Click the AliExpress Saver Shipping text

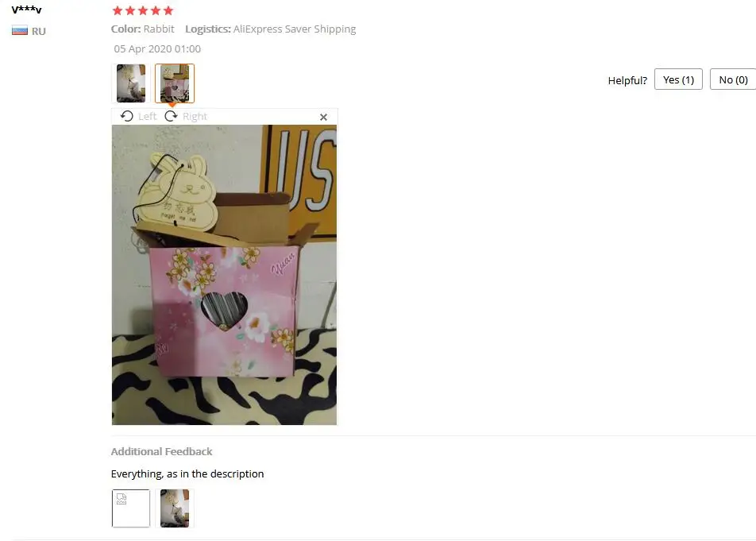coord(295,29)
